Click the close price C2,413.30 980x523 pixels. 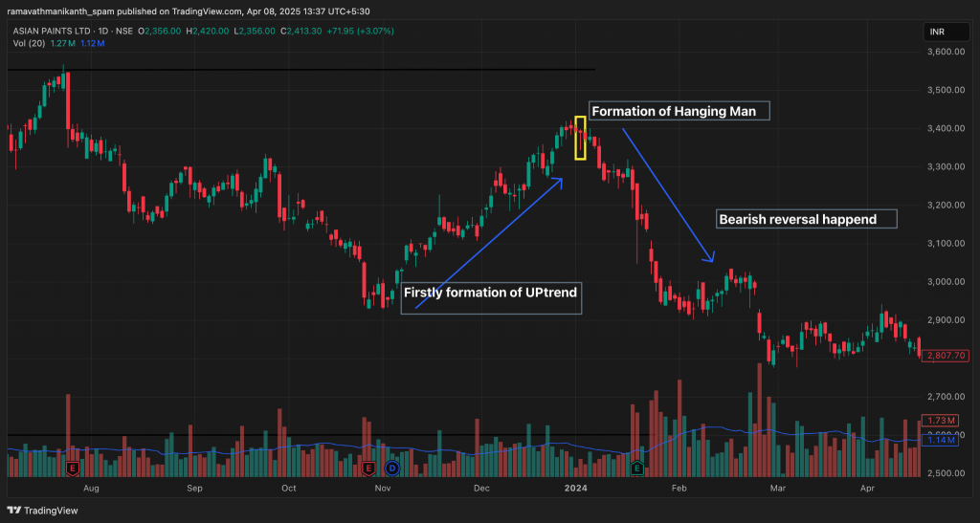point(301,31)
